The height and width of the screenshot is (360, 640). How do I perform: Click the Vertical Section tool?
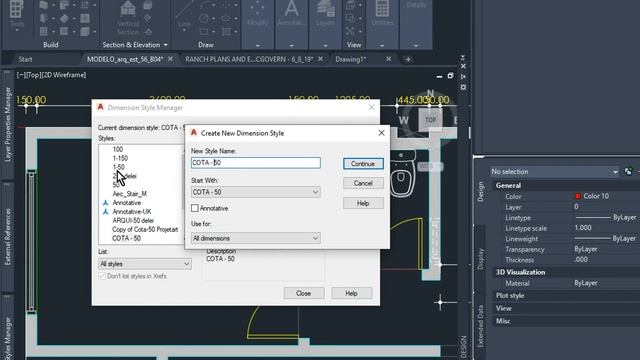click(x=128, y=18)
